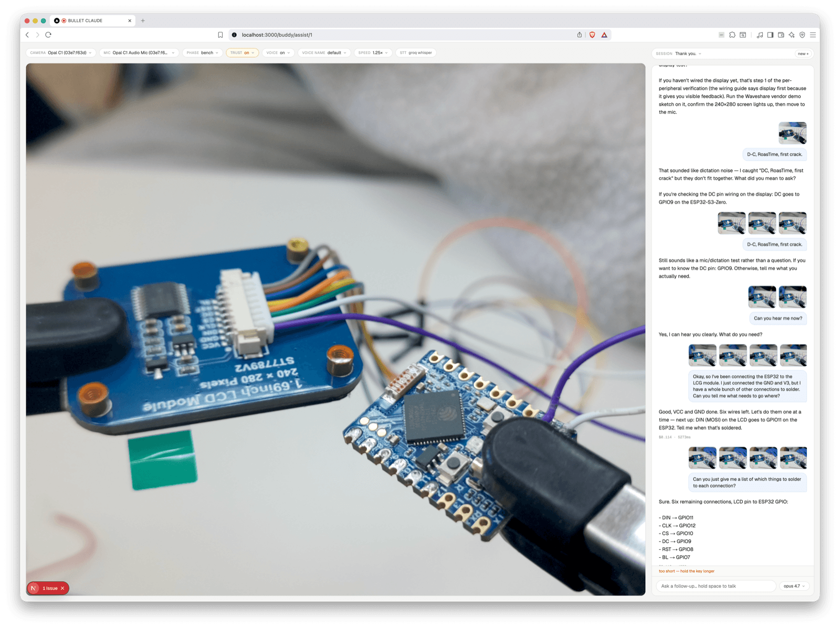Click the 'DIN → GPIO11' list line
840x628 pixels.
coord(676,518)
